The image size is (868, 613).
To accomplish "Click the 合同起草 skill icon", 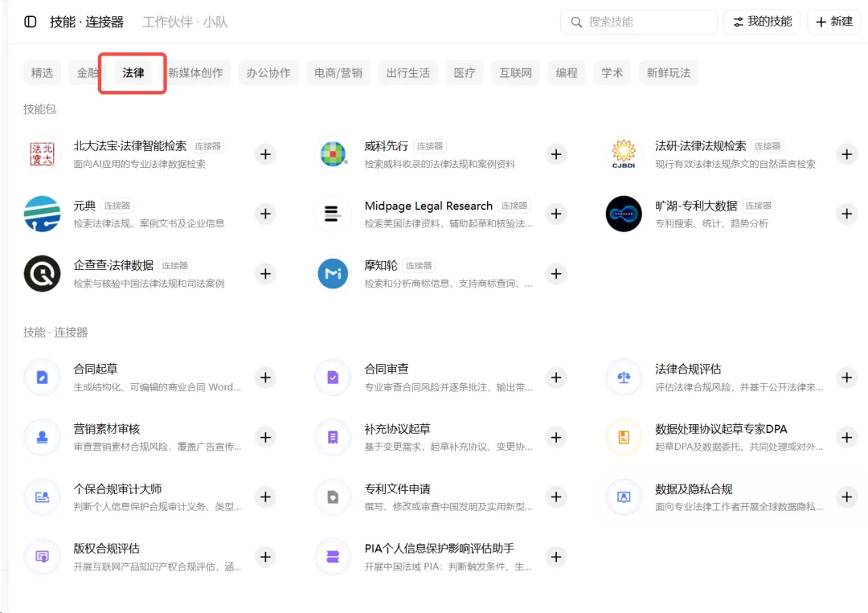I will click(42, 378).
